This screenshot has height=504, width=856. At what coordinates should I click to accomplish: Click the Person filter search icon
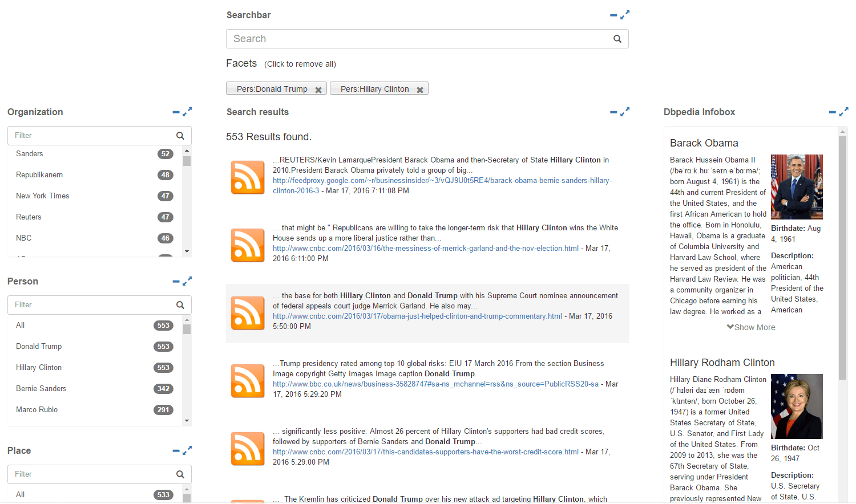click(x=180, y=305)
